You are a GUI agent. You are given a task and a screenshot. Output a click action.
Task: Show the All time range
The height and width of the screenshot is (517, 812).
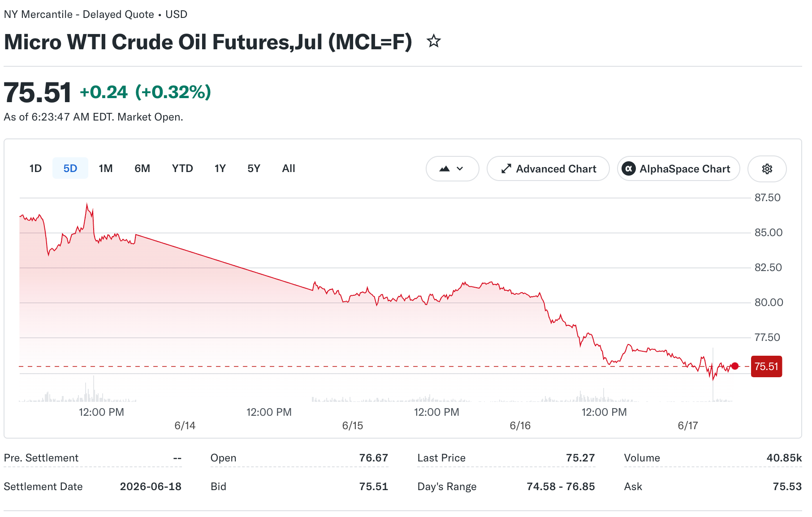click(289, 168)
